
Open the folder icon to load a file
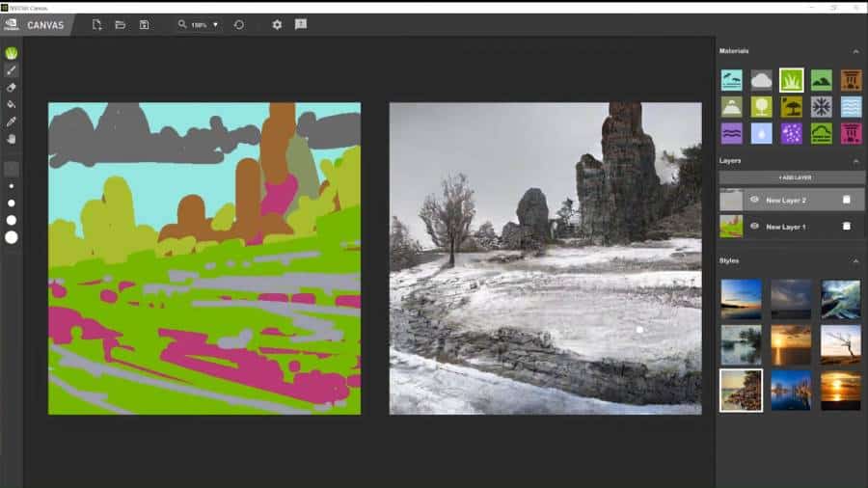[121, 24]
